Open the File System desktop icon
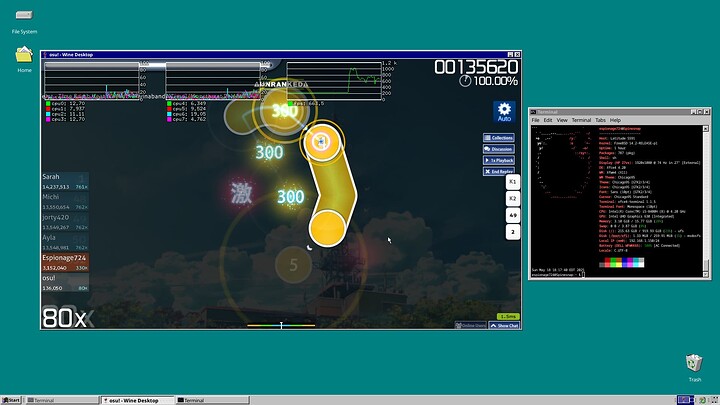Screen dimensions: 720x405 (x=24, y=22)
